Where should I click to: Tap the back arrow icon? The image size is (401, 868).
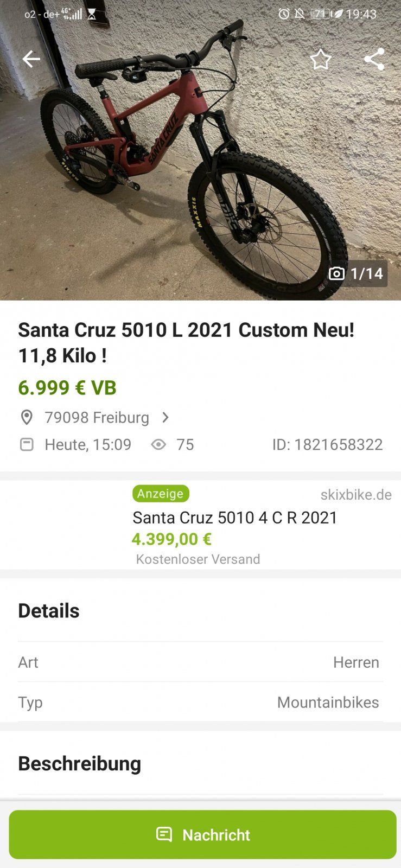tap(31, 59)
